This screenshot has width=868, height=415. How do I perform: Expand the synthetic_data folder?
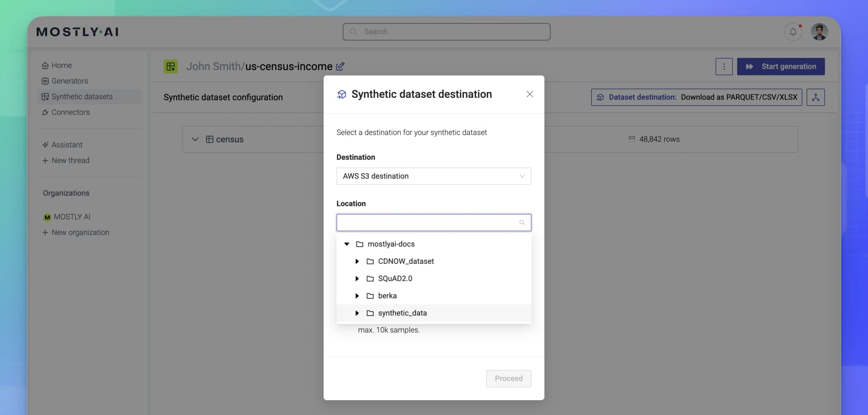click(357, 313)
